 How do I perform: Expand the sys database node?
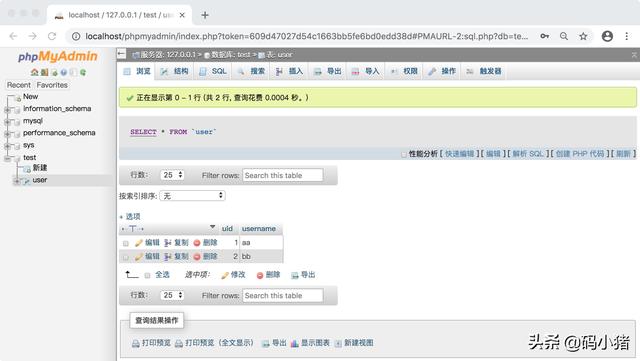coord(7,146)
